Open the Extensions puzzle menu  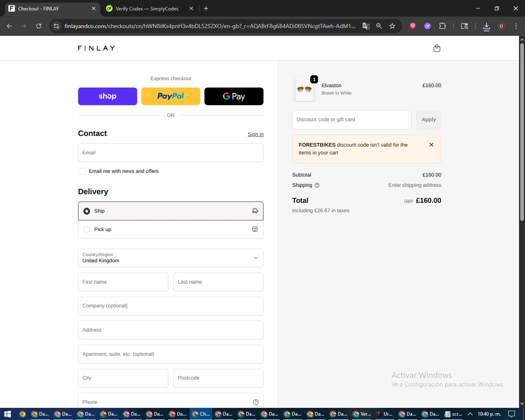click(442, 26)
